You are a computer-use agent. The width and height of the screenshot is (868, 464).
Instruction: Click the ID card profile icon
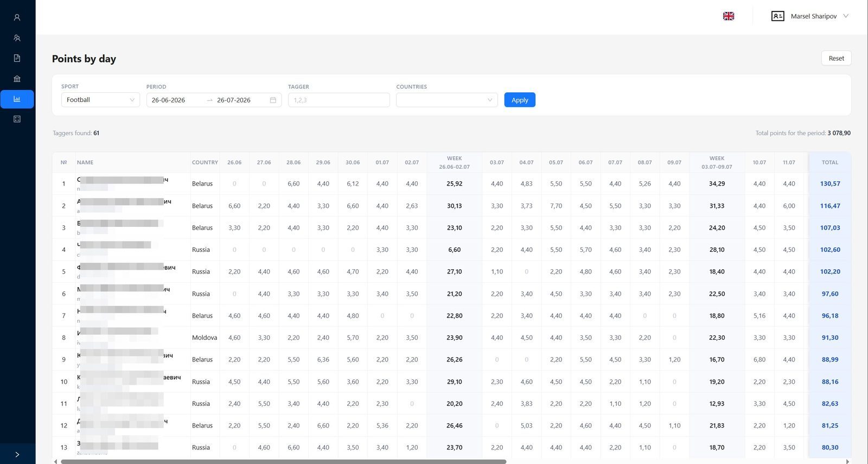click(x=777, y=16)
